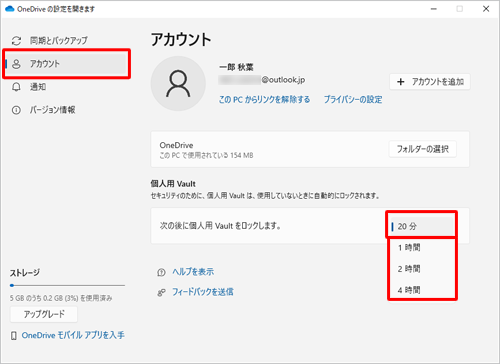Click the feedback icon beside フィードバックを送信
Viewport: 500px width, 364px height.
[x=161, y=293]
